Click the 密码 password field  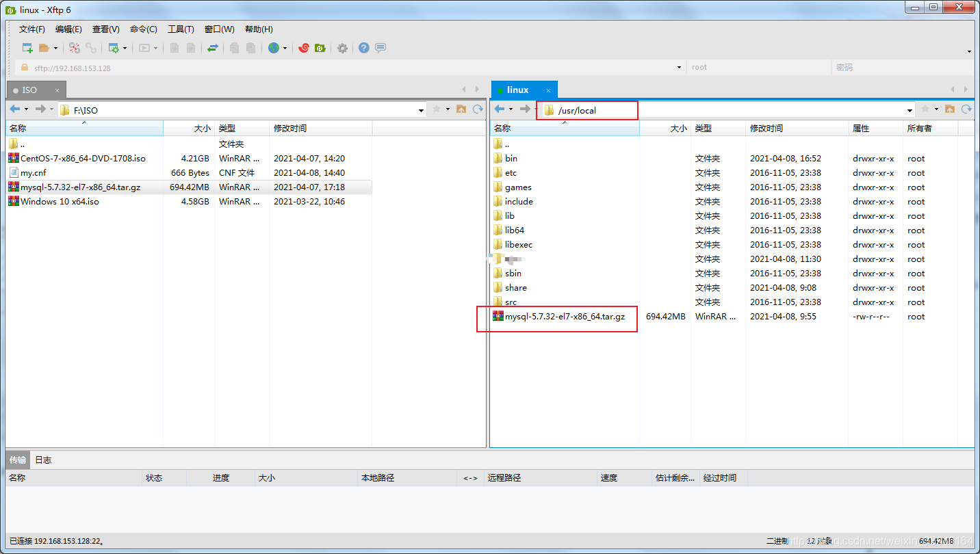(902, 68)
